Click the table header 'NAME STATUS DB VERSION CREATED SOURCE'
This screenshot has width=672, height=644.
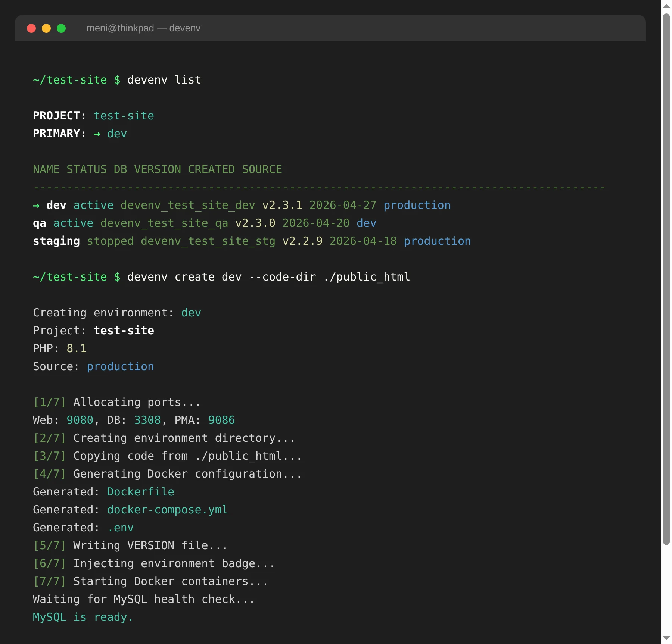point(158,169)
